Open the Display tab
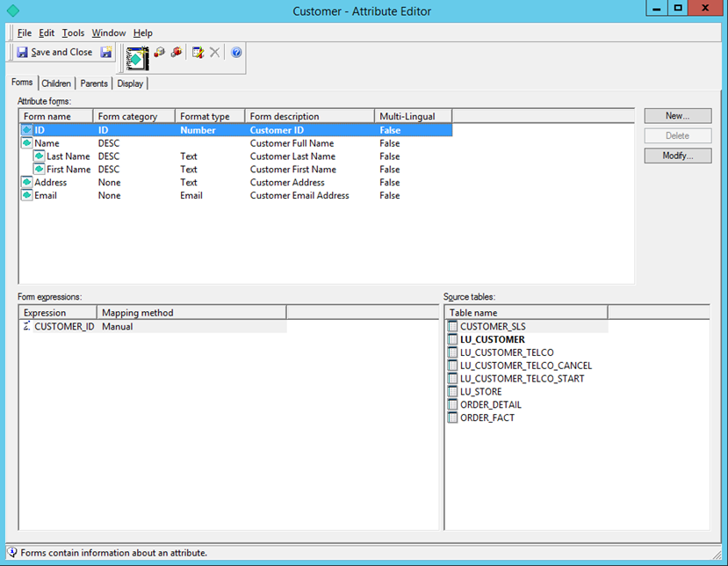Image resolution: width=728 pixels, height=566 pixels. (x=130, y=83)
